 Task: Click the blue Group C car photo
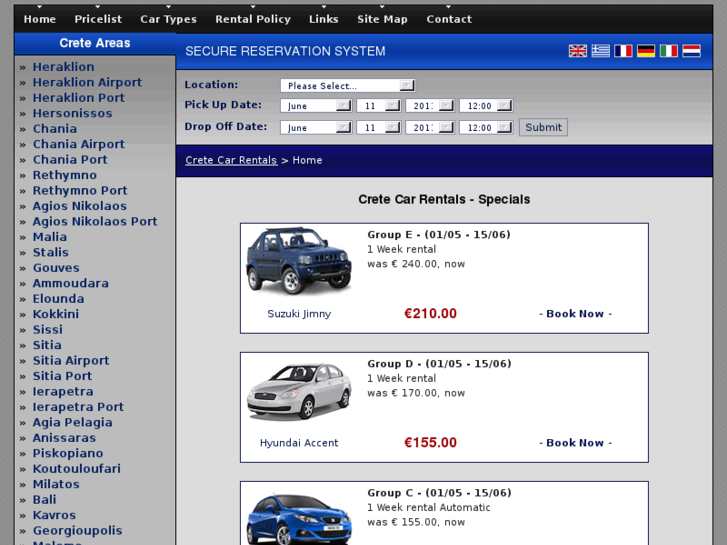pyautogui.click(x=299, y=519)
